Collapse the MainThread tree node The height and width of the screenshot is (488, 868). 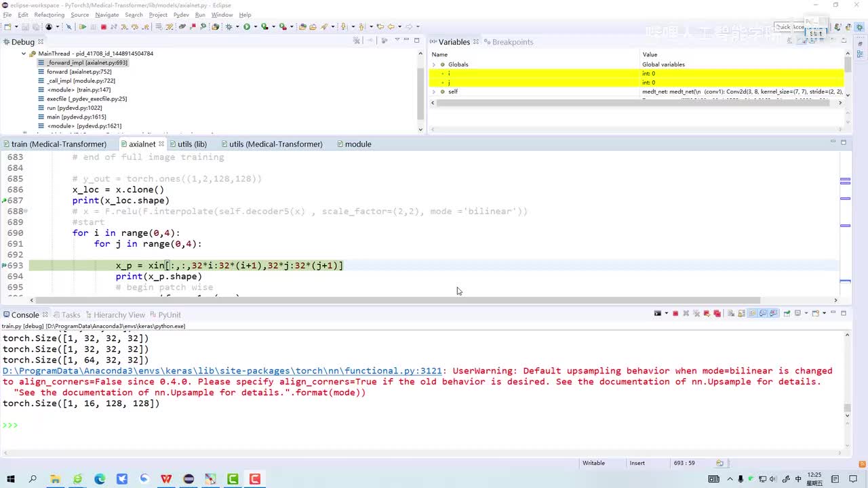[x=24, y=54]
